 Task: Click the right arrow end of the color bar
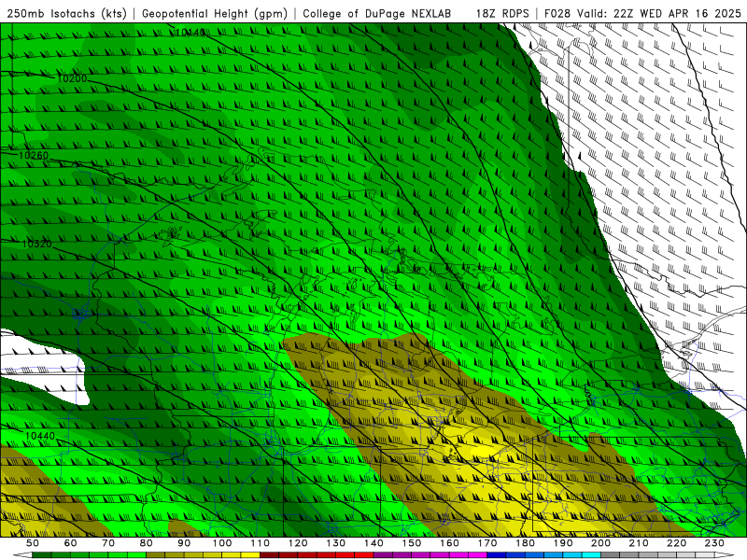[x=725, y=555]
